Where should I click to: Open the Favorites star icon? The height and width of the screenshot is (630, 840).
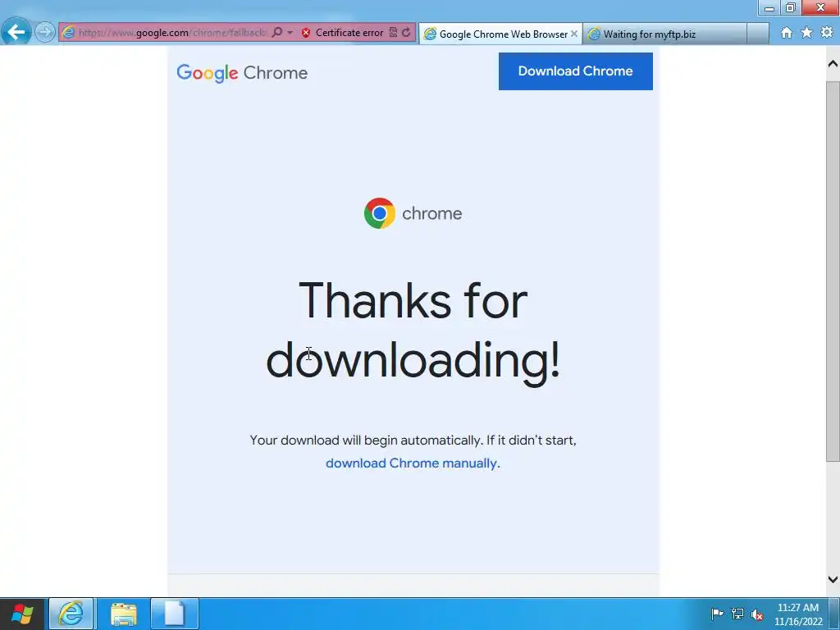point(806,33)
